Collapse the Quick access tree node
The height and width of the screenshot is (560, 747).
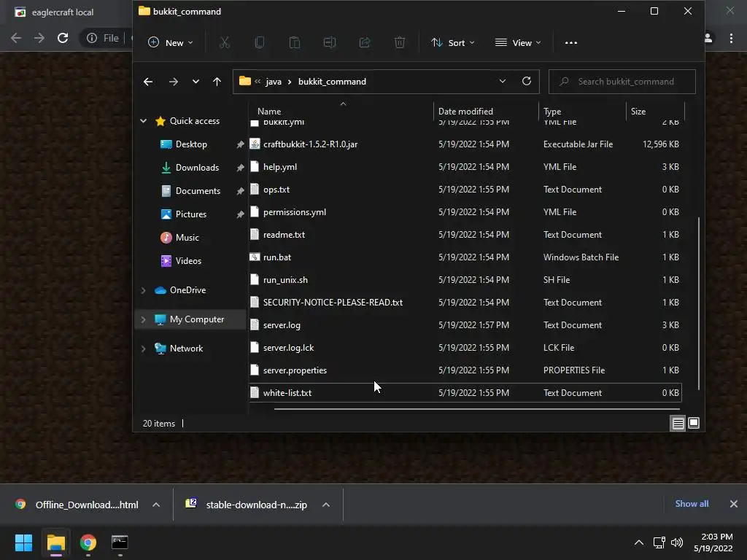144,121
